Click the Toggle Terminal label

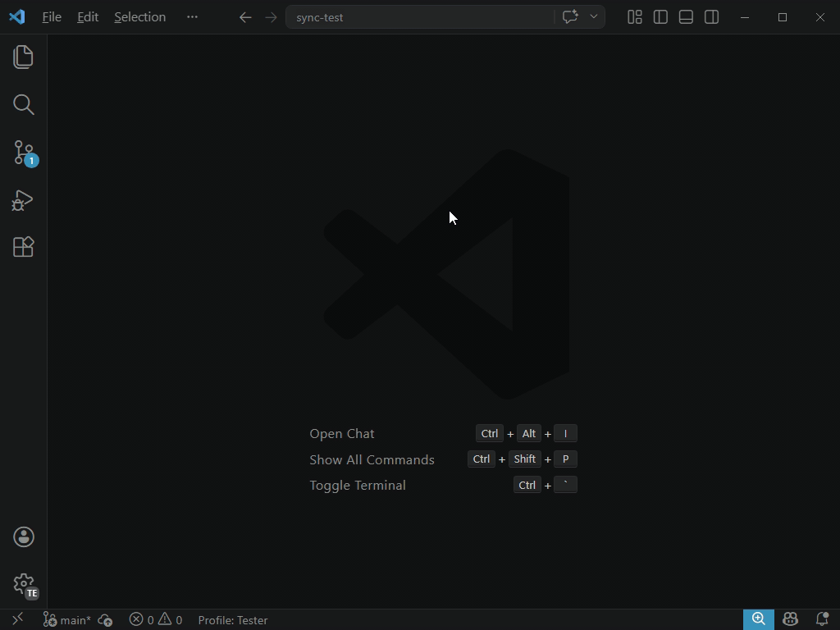click(x=358, y=486)
